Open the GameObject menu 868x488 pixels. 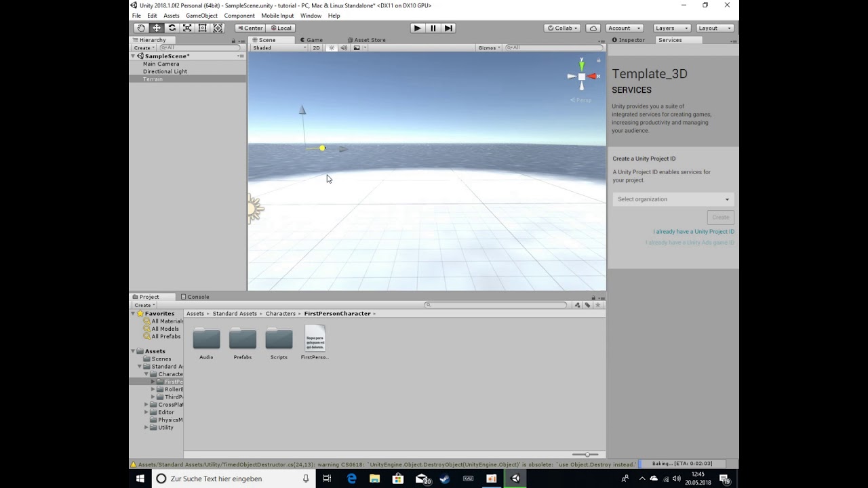point(201,16)
